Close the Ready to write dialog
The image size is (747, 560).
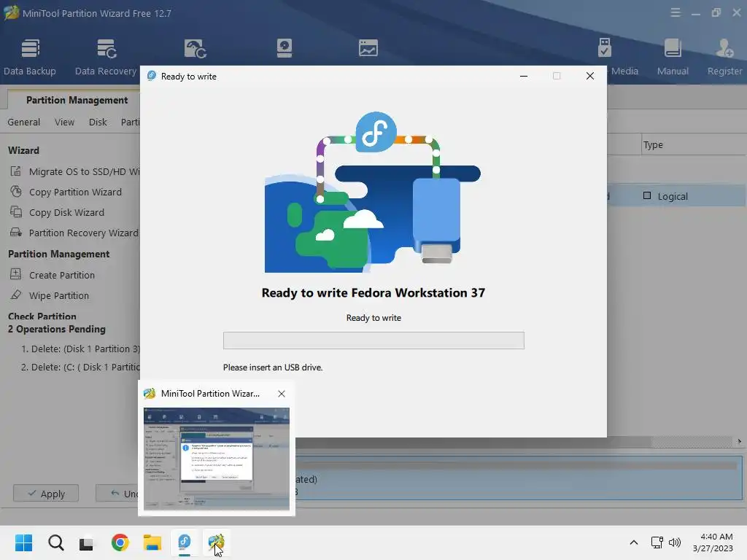(589, 76)
